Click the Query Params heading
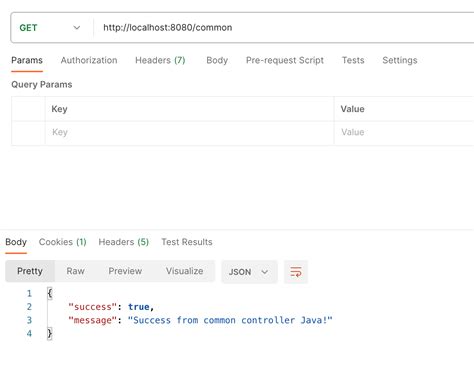Viewport: 474px width, 365px height. click(x=42, y=85)
